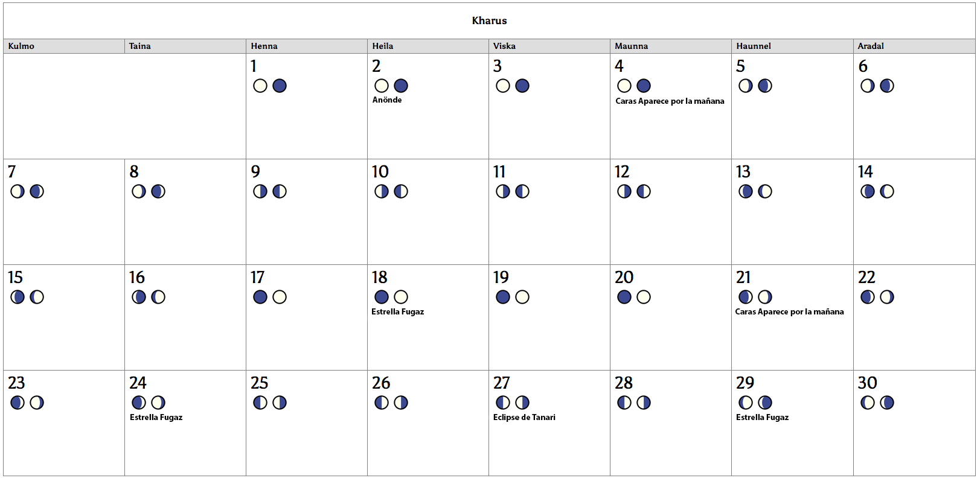
Task: Click the Kharus month title
Action: click(489, 21)
